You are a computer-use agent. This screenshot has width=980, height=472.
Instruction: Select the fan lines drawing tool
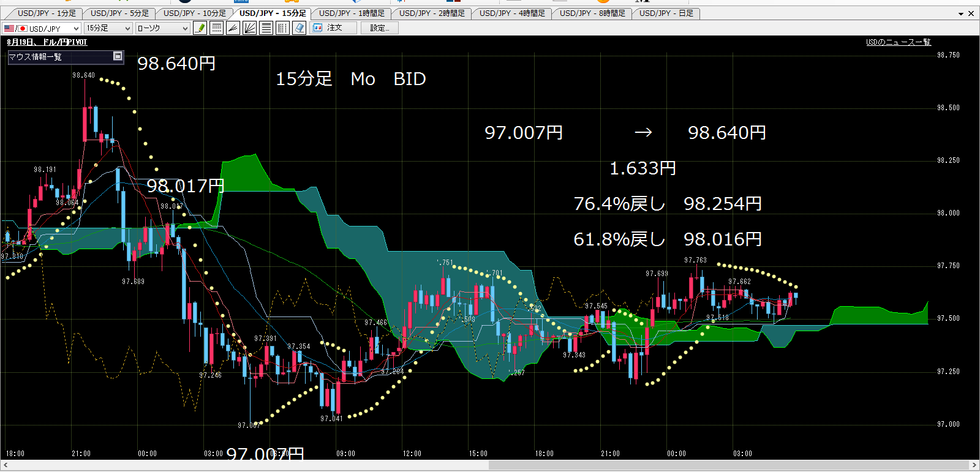249,28
